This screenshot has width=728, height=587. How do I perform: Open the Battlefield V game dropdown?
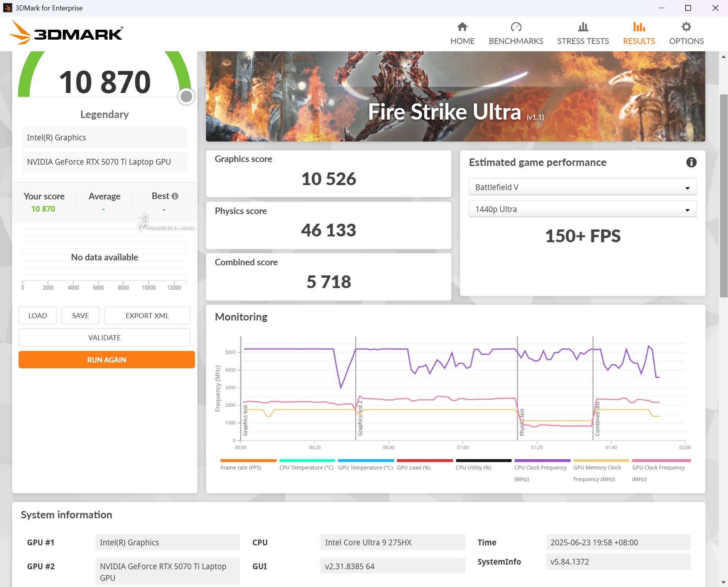[583, 187]
